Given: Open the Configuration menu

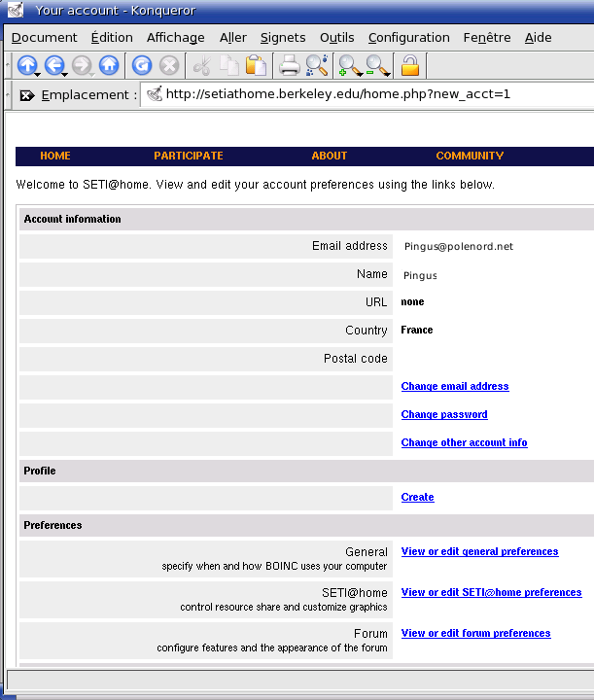Looking at the screenshot, I should [x=408, y=37].
